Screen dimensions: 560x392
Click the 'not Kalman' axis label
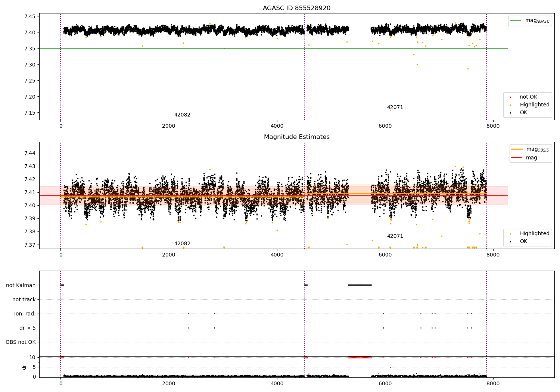coord(21,286)
